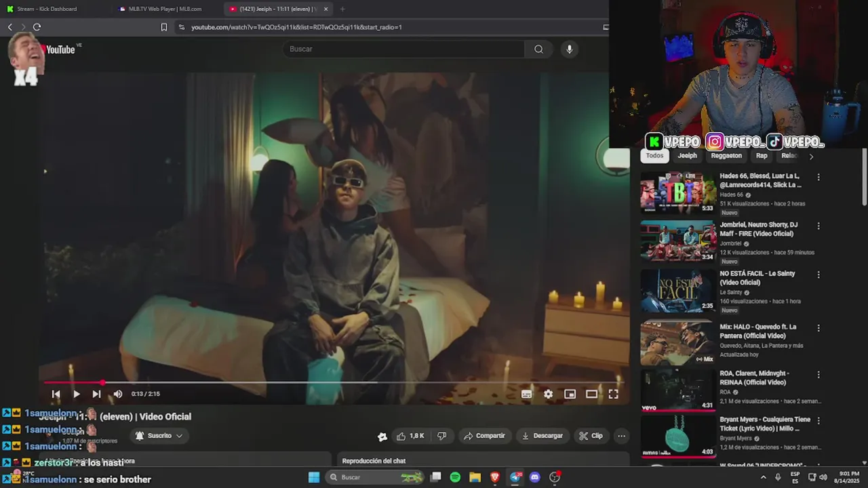Click the Le Sainty channel name
868x488 pixels.
[x=731, y=292]
